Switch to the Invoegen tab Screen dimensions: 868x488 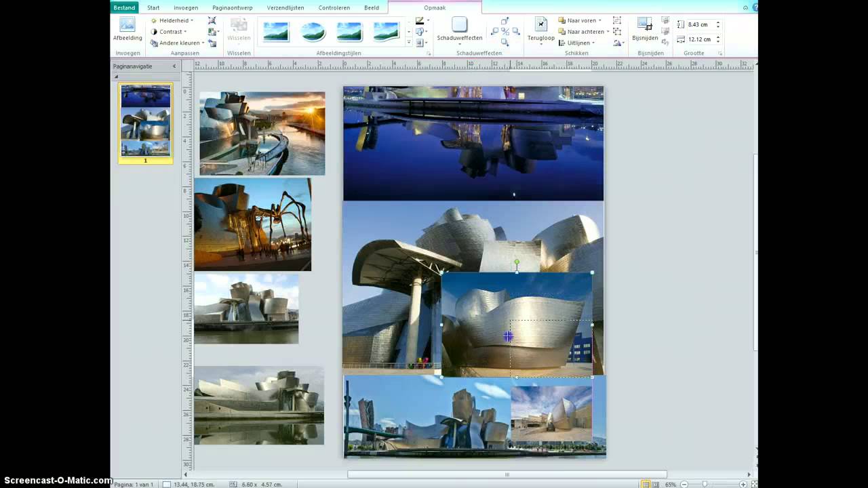tap(186, 7)
